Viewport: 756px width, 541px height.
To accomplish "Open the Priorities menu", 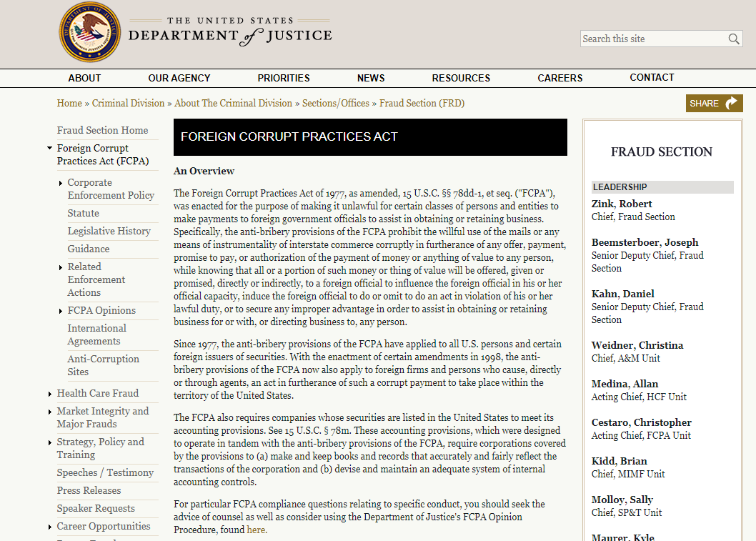I will (x=284, y=78).
